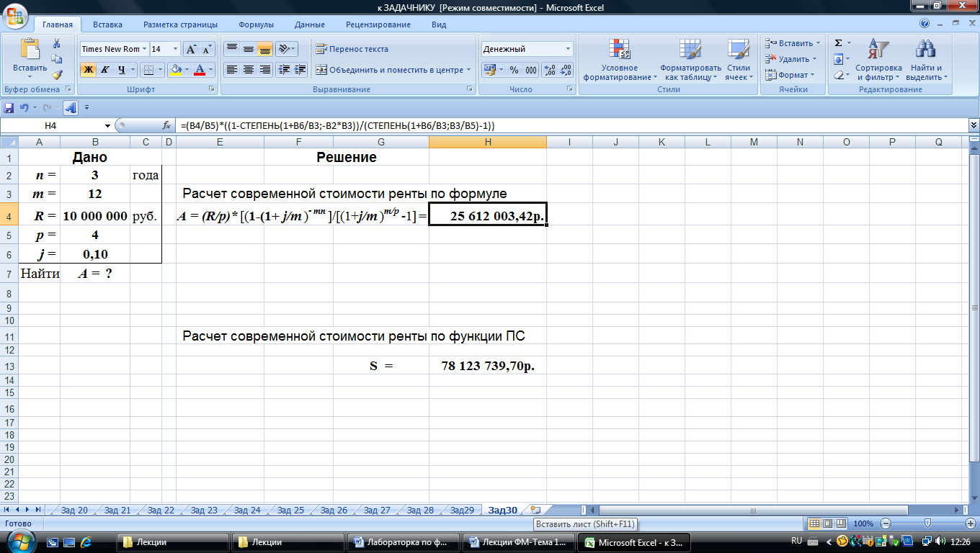Expand the borders dropdown arrow
Screen dimensions: 980x553
[x=160, y=70]
